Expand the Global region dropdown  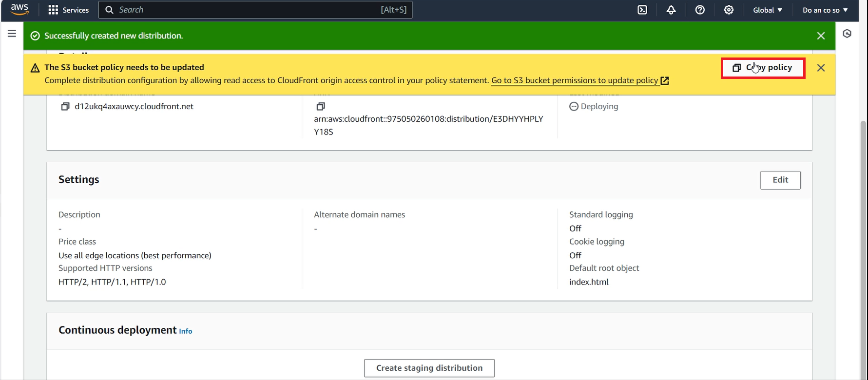pos(768,10)
